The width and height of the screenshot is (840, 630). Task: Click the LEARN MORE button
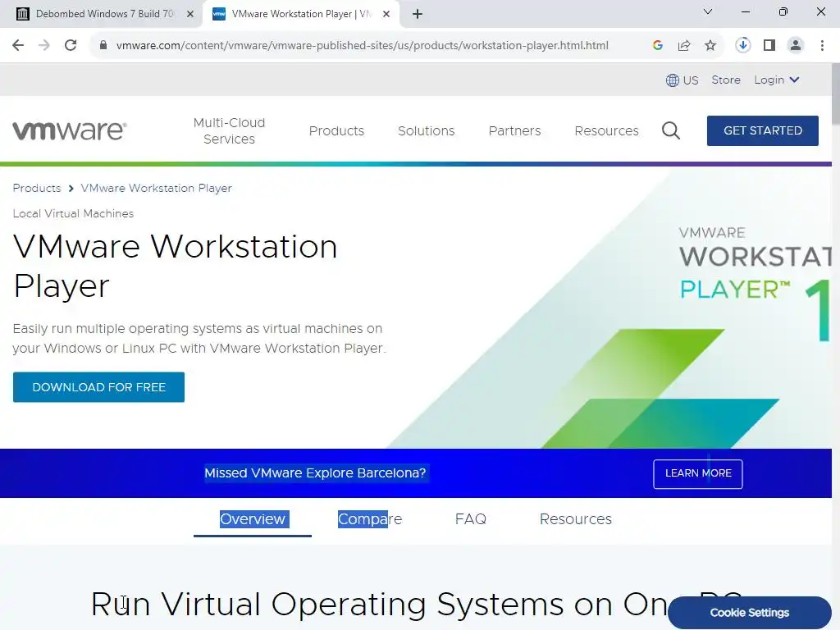pos(698,473)
